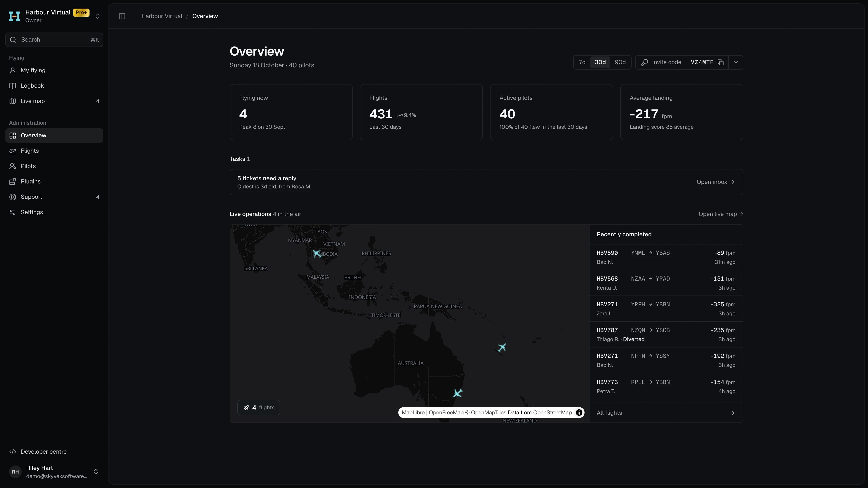This screenshot has height=488, width=868.
Task: Toggle the sidebar panel icon
Action: [x=122, y=16]
